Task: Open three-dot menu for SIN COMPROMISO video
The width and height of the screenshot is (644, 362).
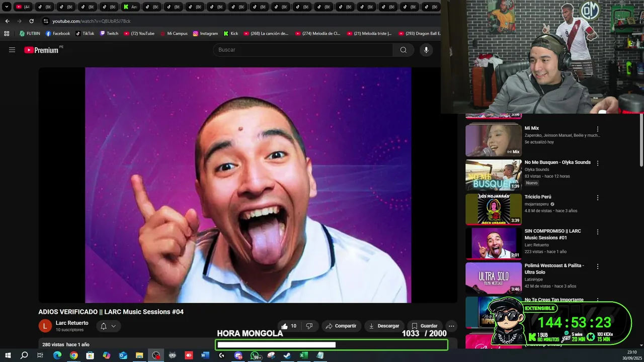Action: coord(598,232)
